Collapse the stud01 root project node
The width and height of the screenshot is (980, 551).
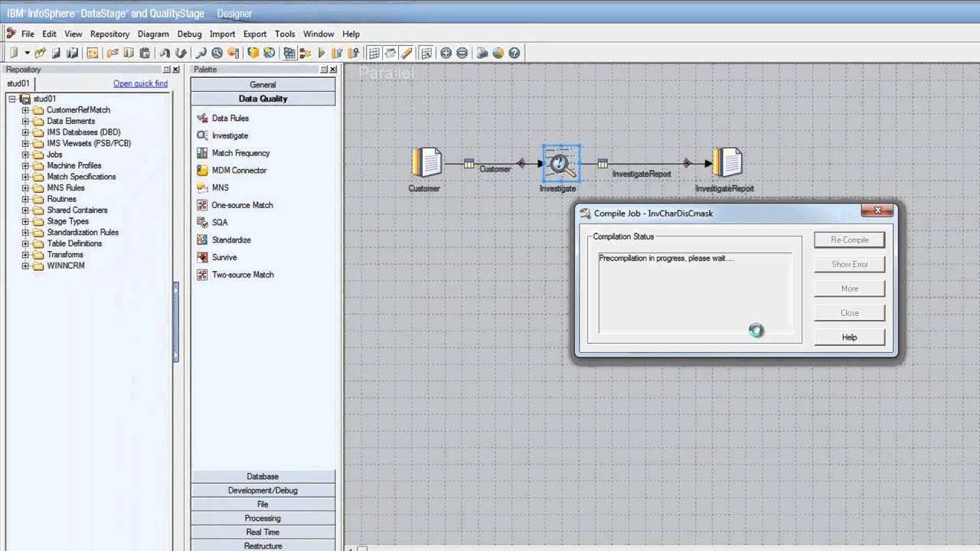[12, 99]
